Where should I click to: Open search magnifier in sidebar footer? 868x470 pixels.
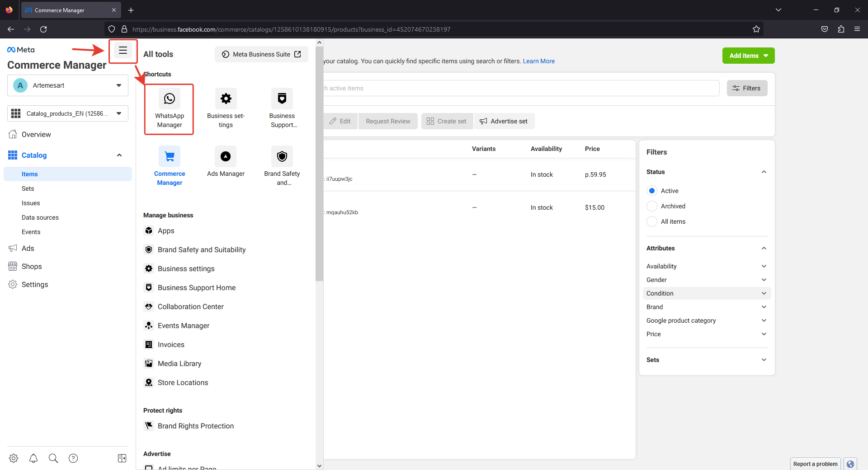(x=53, y=458)
